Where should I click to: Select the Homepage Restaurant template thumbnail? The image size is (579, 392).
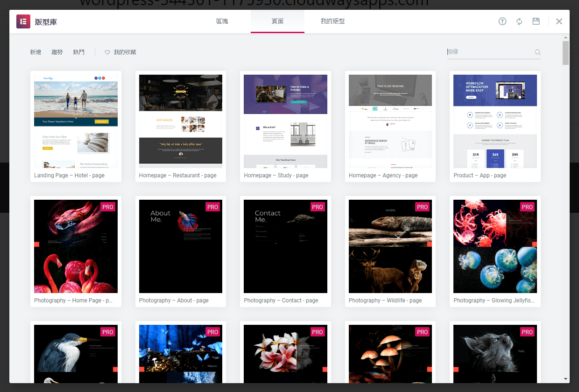[181, 121]
